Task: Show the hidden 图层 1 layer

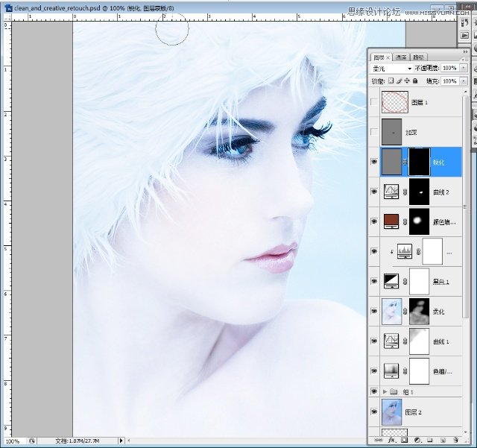Action: coord(374,102)
